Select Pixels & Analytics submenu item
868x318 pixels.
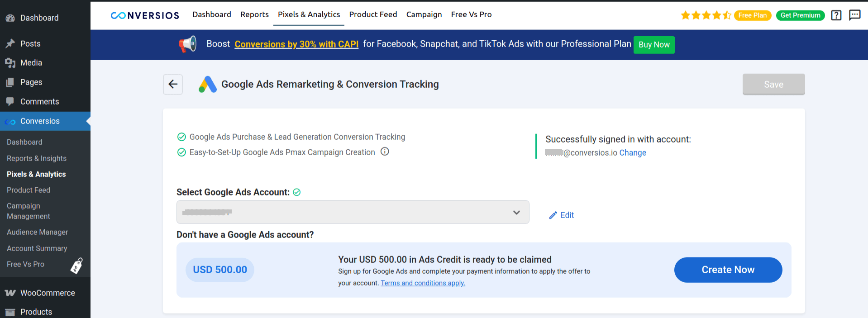36,174
